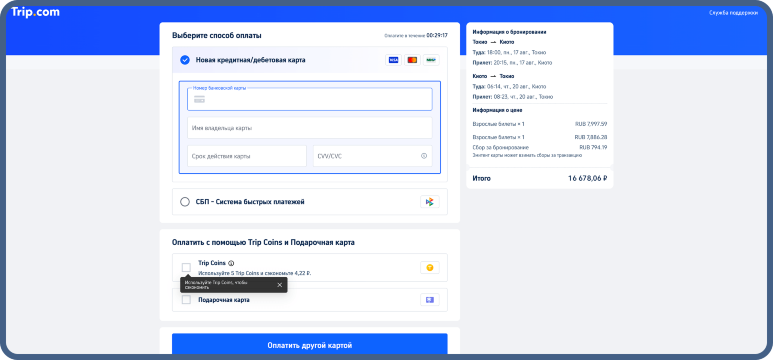Click the gold Trip Coins icon

coord(430,267)
